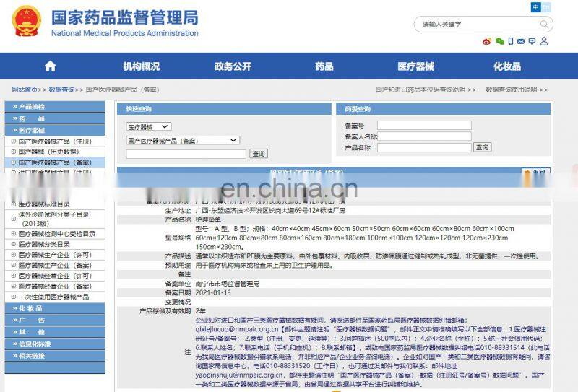Click the search magnifier icon
This screenshot has width=578, height=392.
tap(543, 25)
